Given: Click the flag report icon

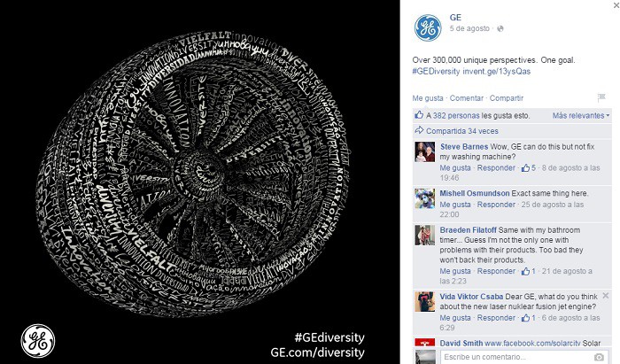Looking at the screenshot, I should (x=601, y=97).
